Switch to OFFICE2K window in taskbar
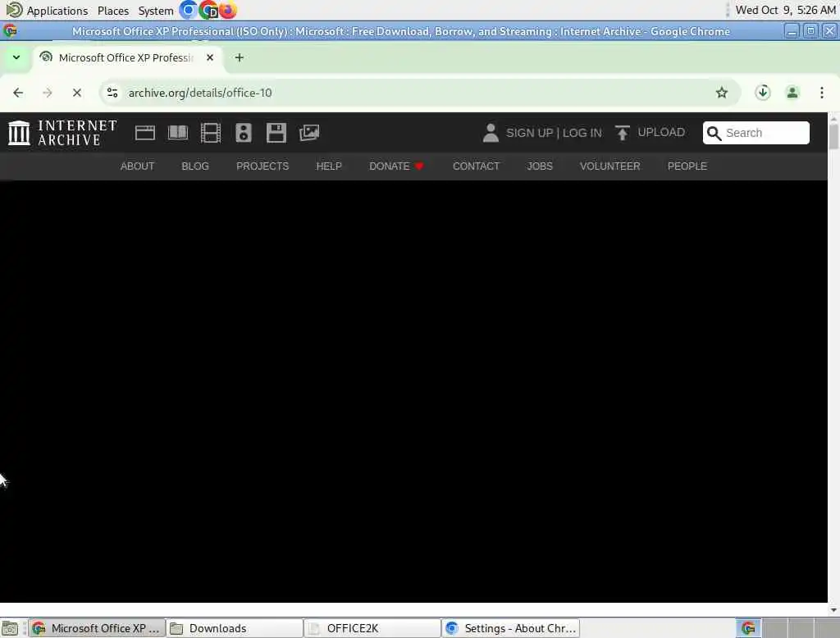The height and width of the screenshot is (638, 840). 372,628
